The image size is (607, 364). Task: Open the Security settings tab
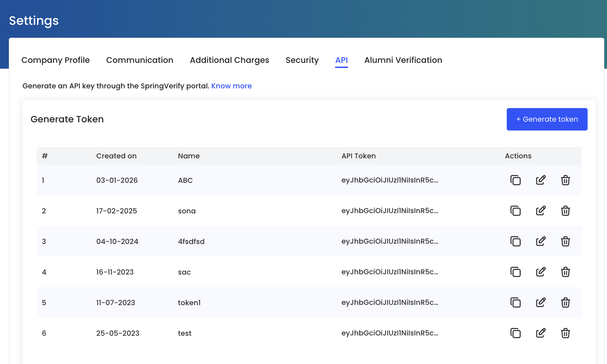(x=302, y=60)
